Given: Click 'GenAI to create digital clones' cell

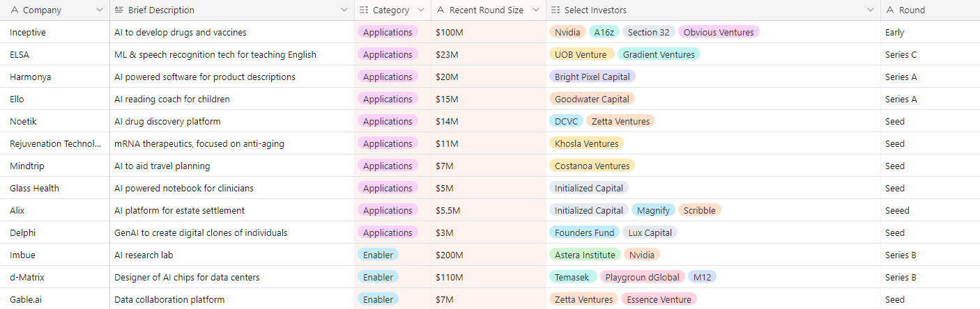Looking at the screenshot, I should 232,232.
